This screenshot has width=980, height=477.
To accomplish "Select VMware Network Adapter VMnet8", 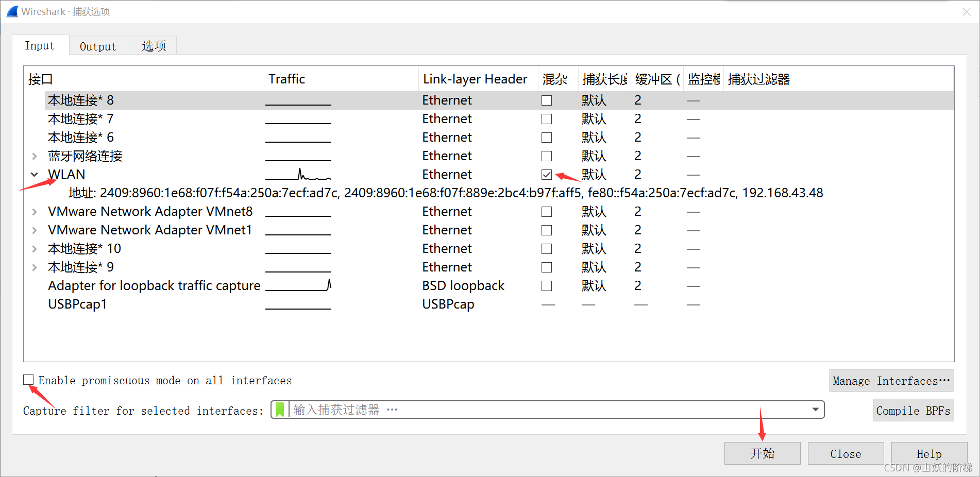I will (150, 212).
